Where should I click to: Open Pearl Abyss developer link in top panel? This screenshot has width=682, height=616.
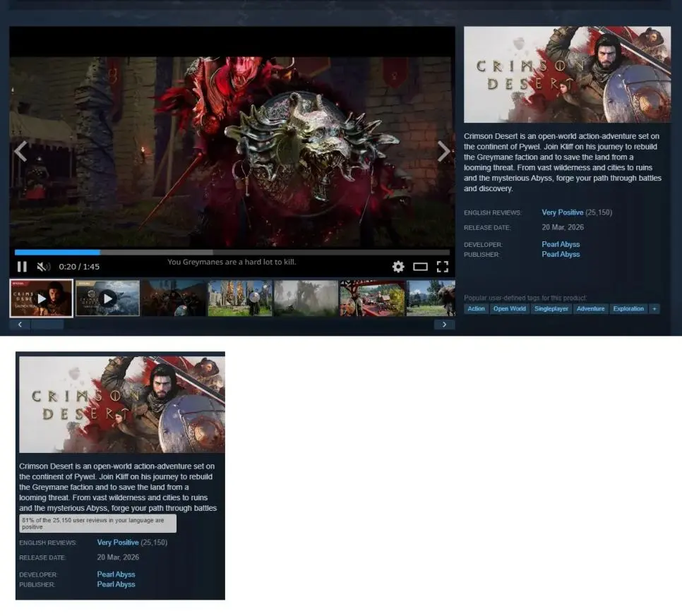pos(561,245)
